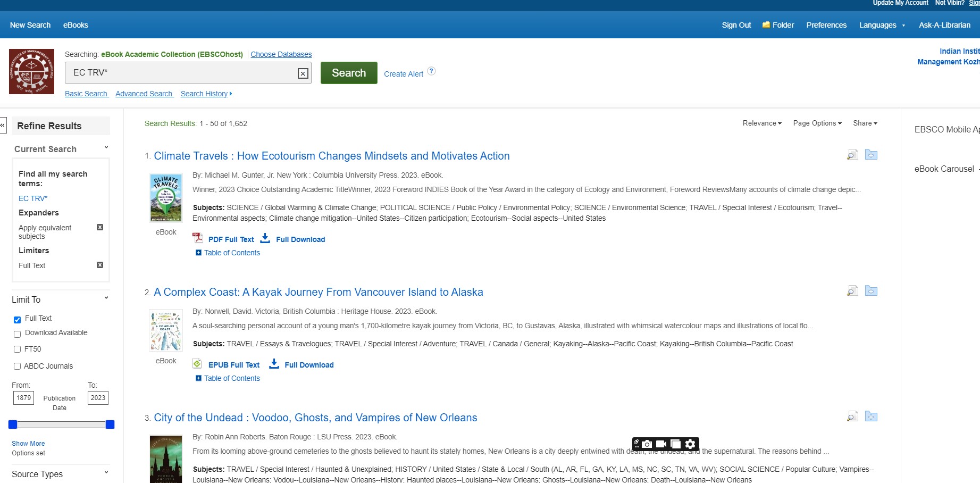The width and height of the screenshot is (980, 483).
Task: Uncheck the Full Text checkbox
Action: (17, 320)
